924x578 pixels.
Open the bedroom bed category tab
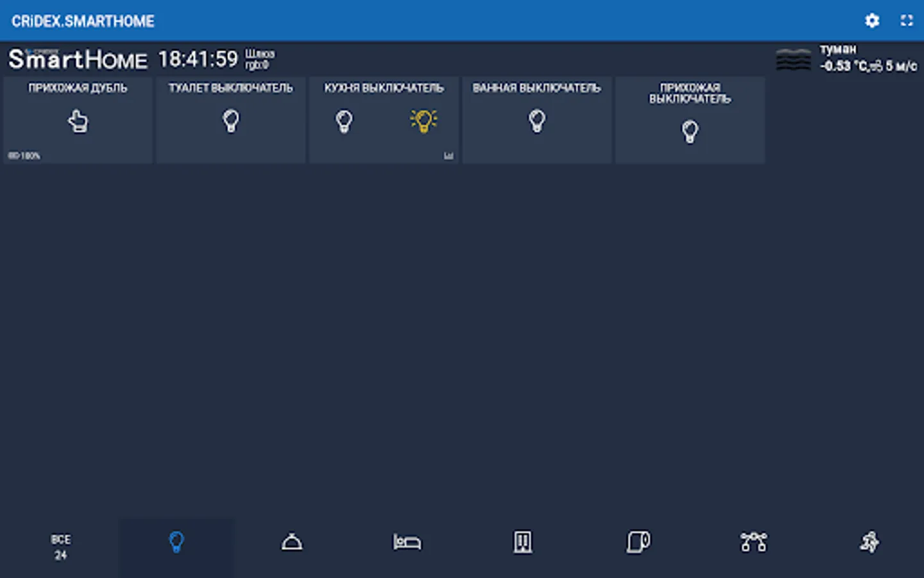tap(407, 542)
